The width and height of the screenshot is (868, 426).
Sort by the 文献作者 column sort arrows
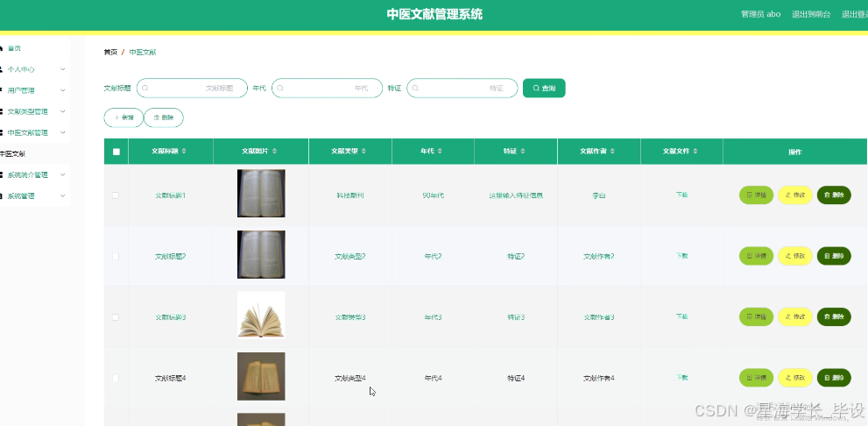612,152
